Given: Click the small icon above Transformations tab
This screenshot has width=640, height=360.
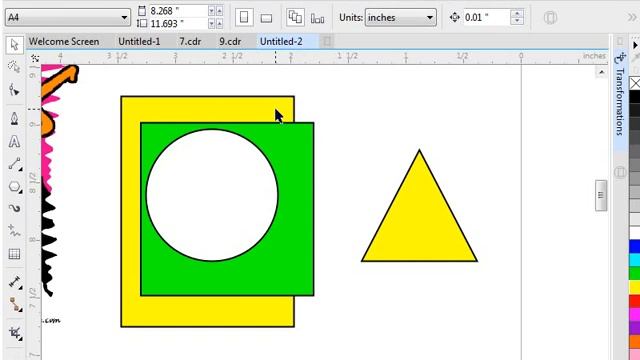Looking at the screenshot, I should 620,41.
